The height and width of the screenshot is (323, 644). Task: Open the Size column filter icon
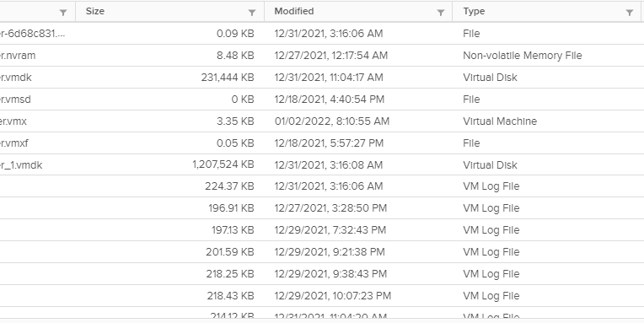(252, 13)
